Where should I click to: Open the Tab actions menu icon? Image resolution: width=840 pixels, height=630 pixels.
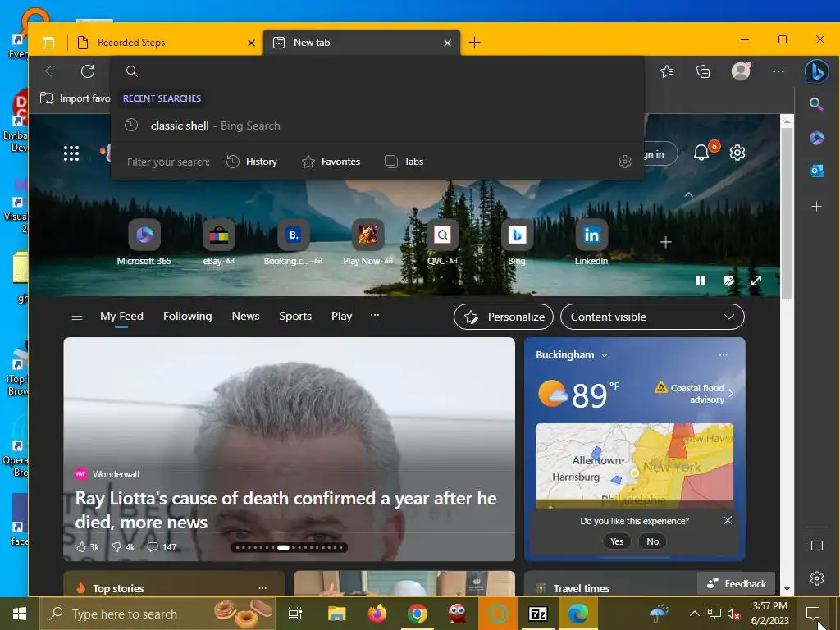(x=48, y=43)
